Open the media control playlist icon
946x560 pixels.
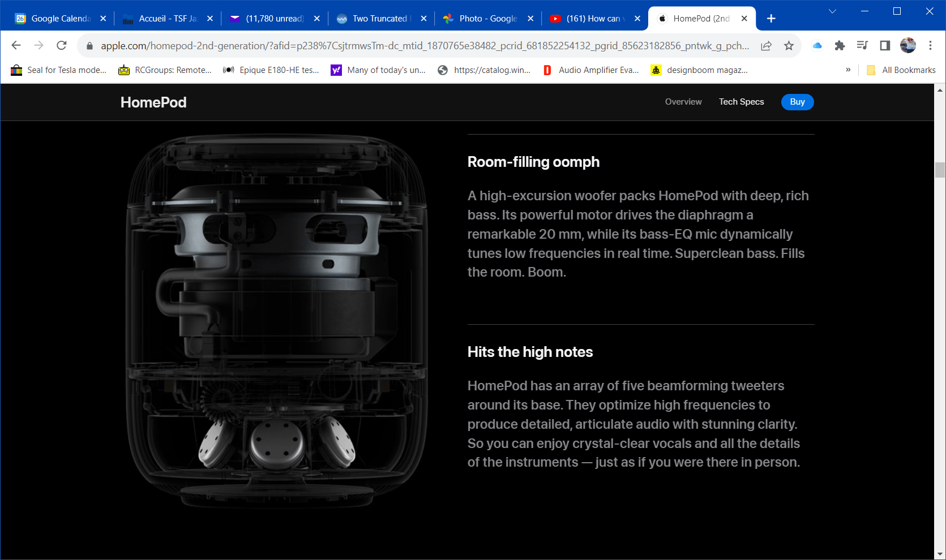pos(862,46)
